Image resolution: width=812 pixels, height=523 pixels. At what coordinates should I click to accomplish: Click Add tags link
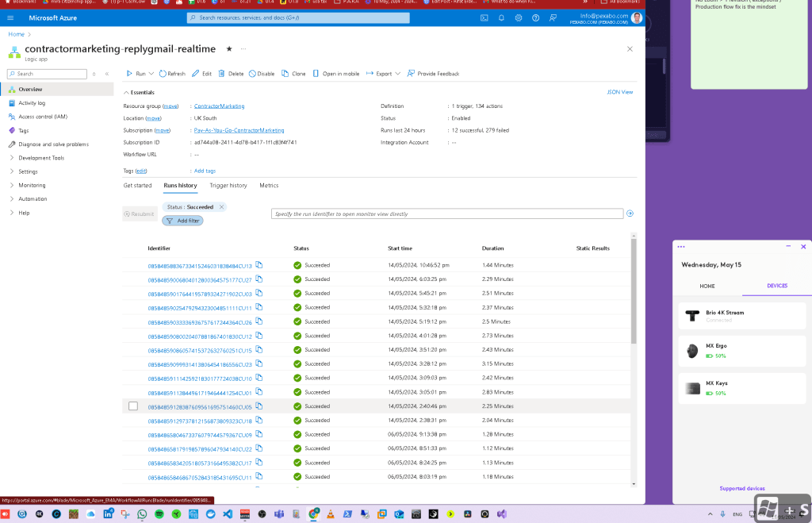pyautogui.click(x=205, y=171)
